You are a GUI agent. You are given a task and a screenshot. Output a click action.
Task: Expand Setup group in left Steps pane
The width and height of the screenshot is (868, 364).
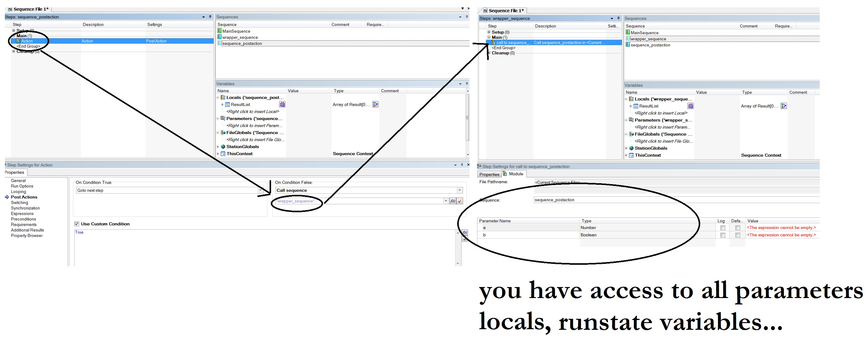coord(13,30)
